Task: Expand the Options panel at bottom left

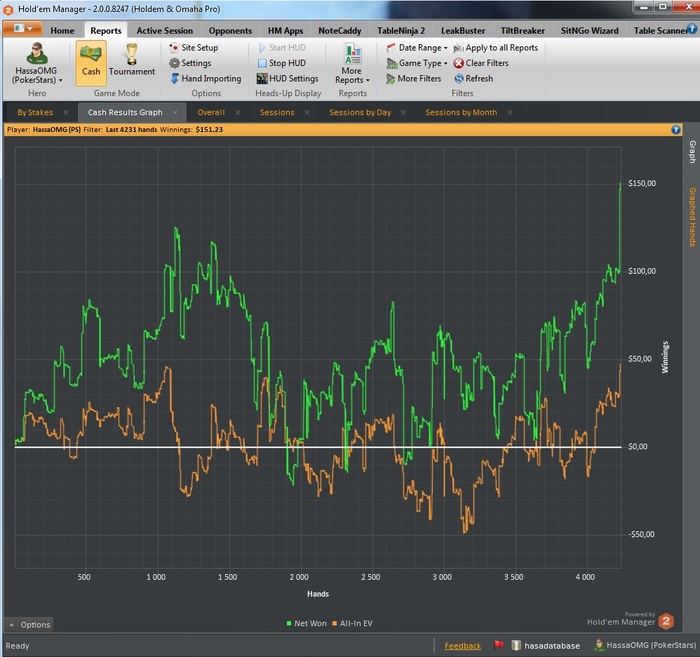Action: 29,624
